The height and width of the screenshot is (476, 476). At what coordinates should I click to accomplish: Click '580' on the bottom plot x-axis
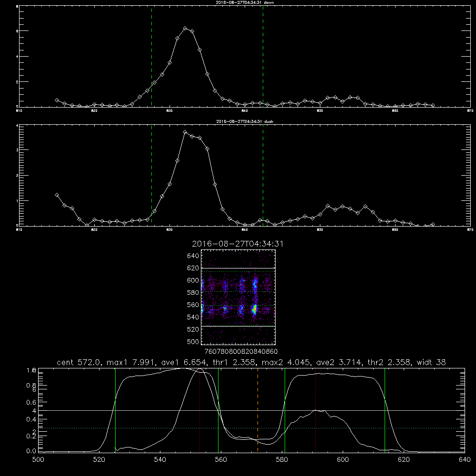(282, 460)
